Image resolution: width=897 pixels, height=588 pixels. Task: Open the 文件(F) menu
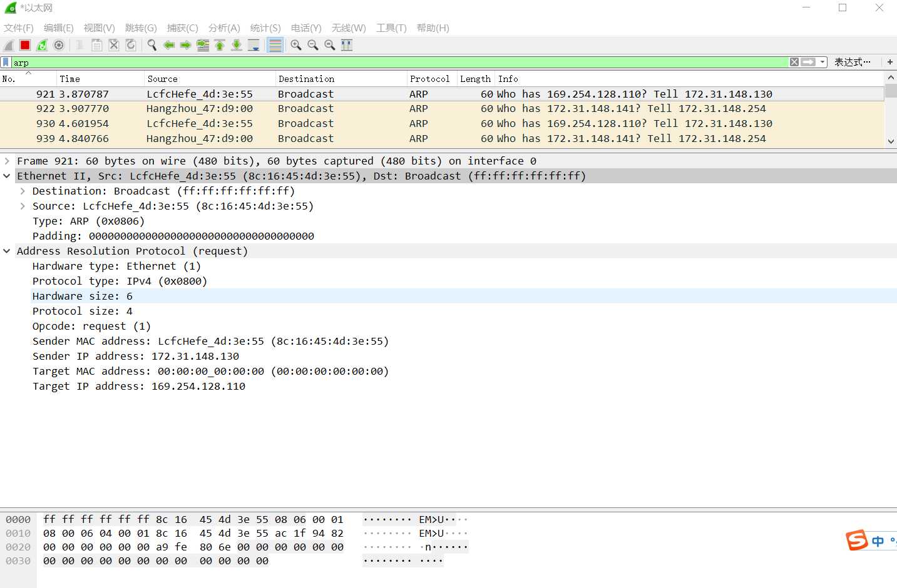(19, 28)
